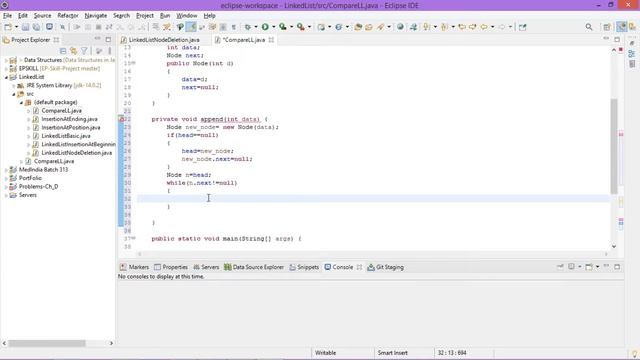
Task: Open the New file dropdown arrow
Action: click(x=16, y=27)
